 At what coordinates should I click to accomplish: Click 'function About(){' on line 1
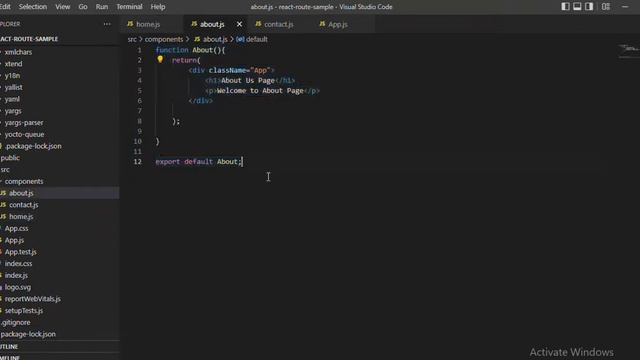(190, 50)
